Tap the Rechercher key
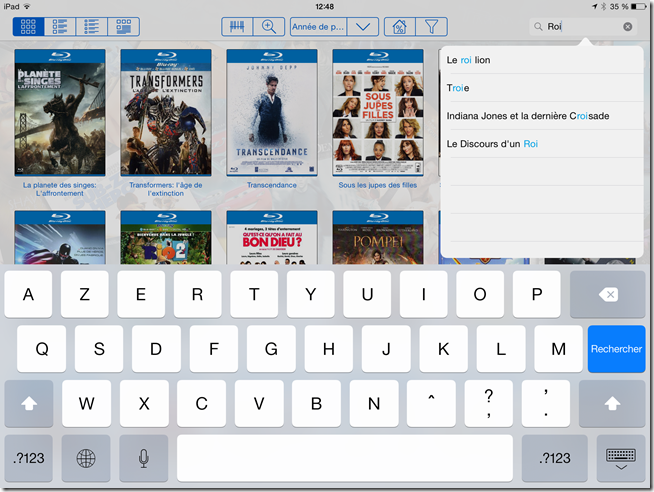Screen dimensions: 654x492 (616, 349)
